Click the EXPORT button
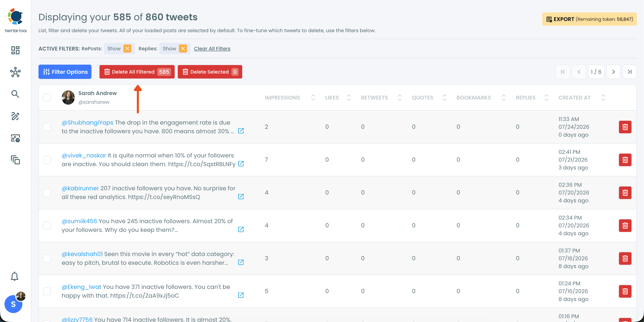This screenshot has height=322, width=644. click(589, 19)
